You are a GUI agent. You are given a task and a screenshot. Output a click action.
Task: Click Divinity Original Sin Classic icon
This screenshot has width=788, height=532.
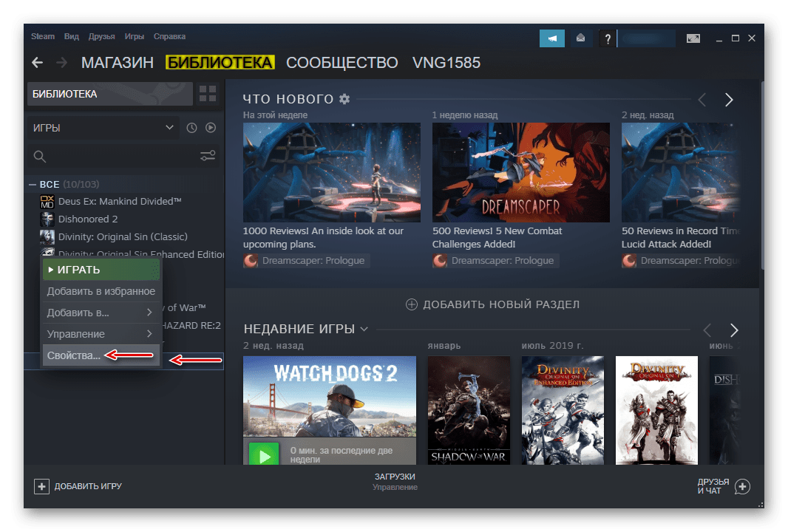coord(47,236)
